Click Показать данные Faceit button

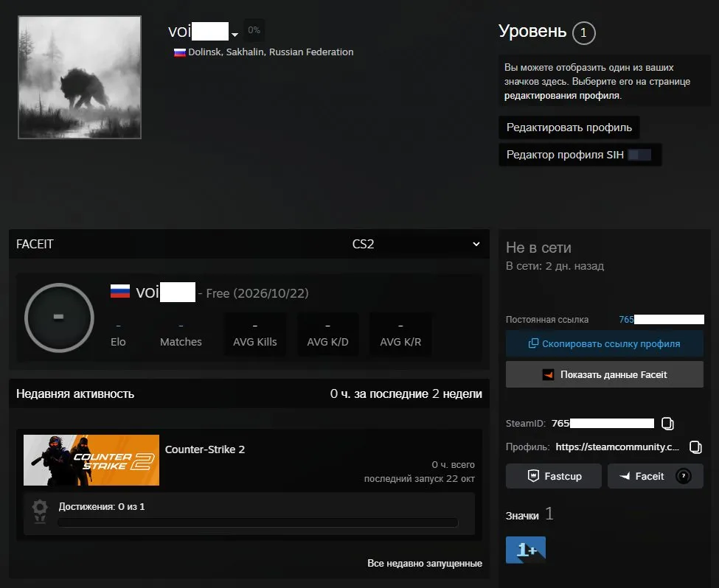(605, 374)
